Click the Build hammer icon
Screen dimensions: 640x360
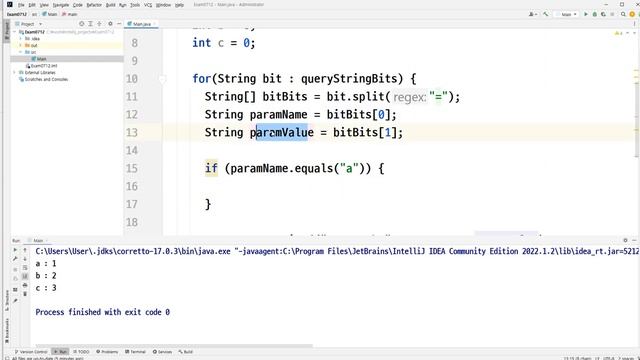tap(545, 14)
